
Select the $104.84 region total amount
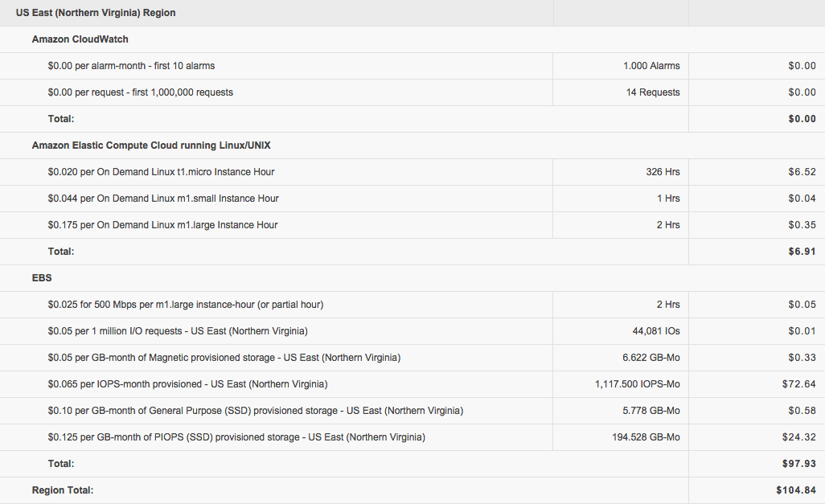(796, 490)
